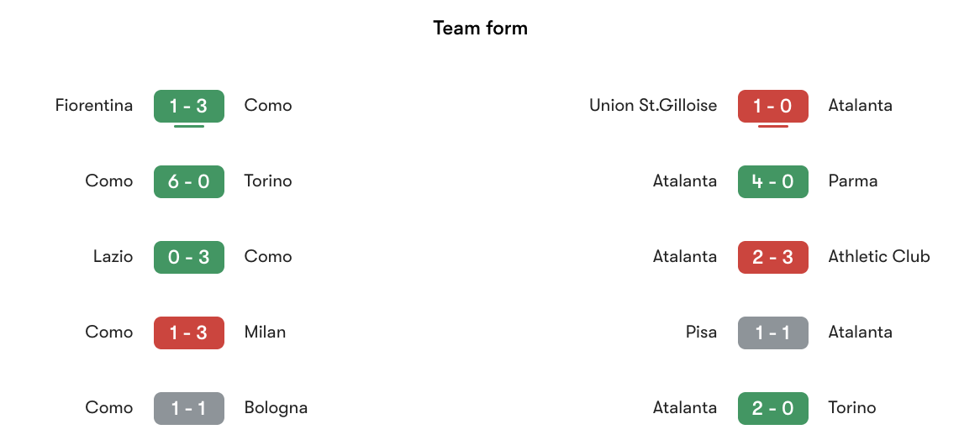Click the Fiorentina team name
Image resolution: width=980 pixels, height=440 pixels.
tap(94, 106)
